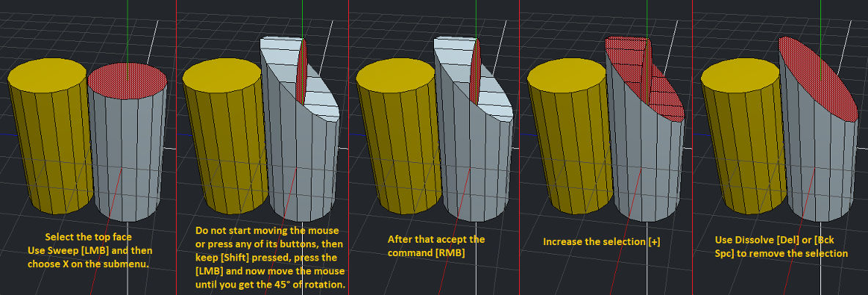The height and width of the screenshot is (295, 868).
Task: Click the 'Use Sweep [LMB] and then' text line
Action: [89, 251]
